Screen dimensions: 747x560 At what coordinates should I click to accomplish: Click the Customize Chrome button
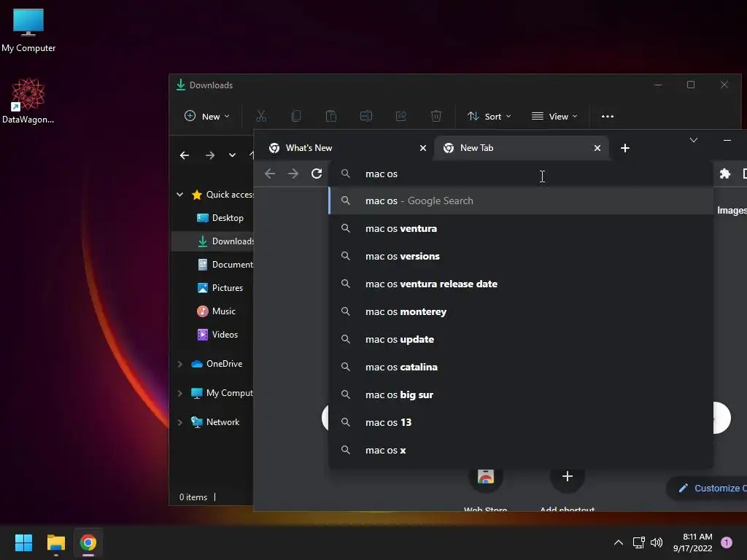pos(706,488)
